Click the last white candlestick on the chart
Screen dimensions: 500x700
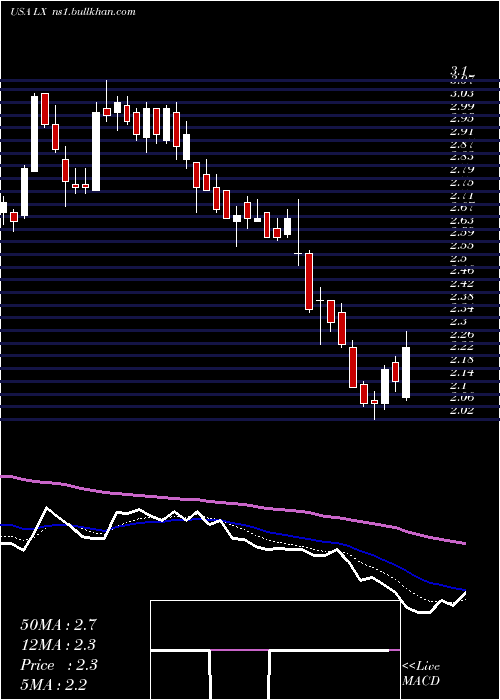(x=406, y=372)
